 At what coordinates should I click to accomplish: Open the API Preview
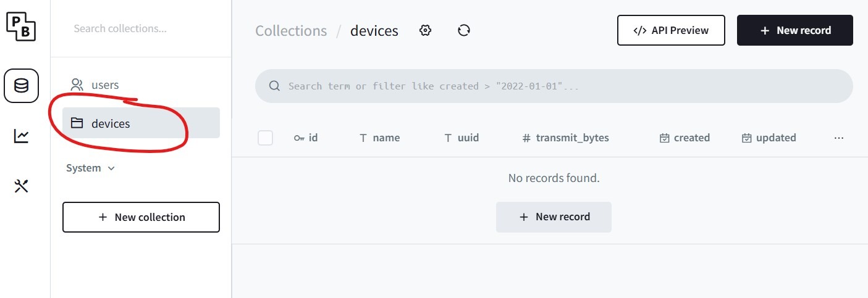[x=671, y=30]
